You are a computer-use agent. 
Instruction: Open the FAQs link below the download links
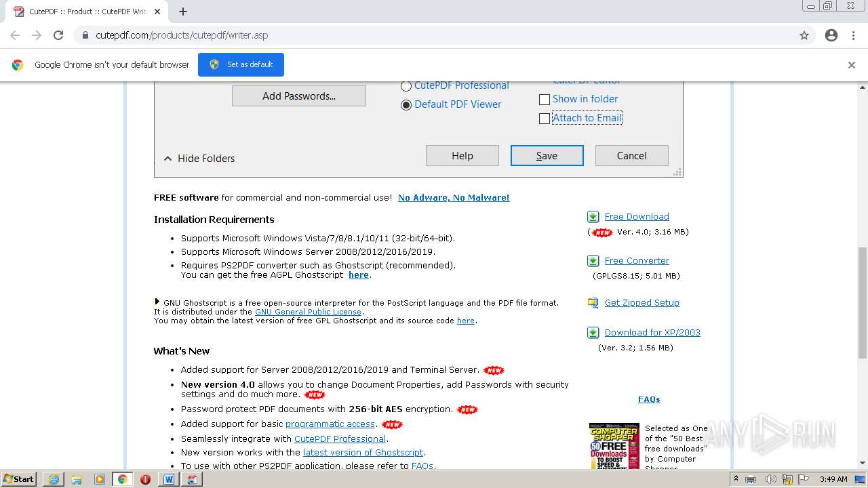click(649, 400)
